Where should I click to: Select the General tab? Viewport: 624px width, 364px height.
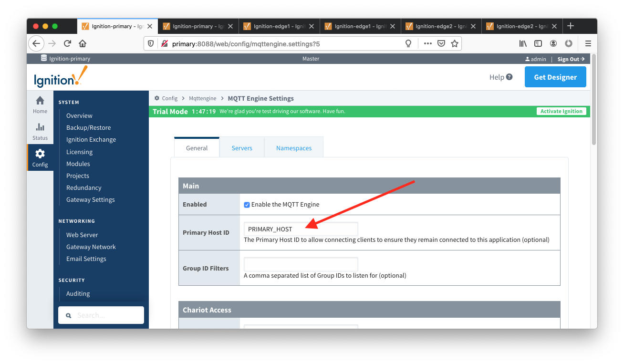(x=197, y=148)
